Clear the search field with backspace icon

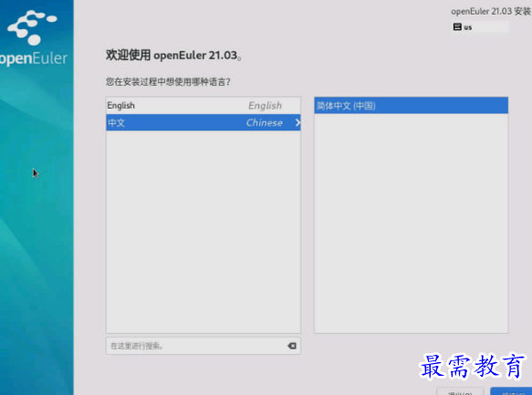coord(292,346)
